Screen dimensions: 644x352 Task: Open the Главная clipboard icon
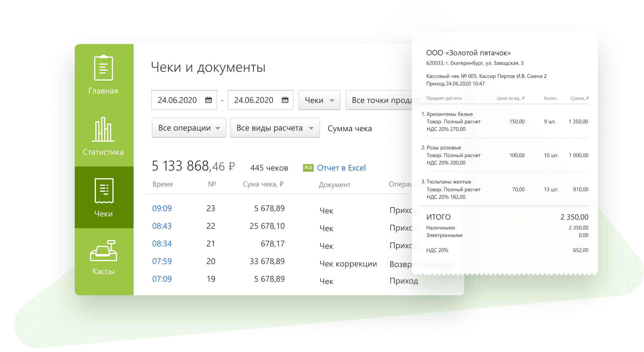[x=103, y=68]
